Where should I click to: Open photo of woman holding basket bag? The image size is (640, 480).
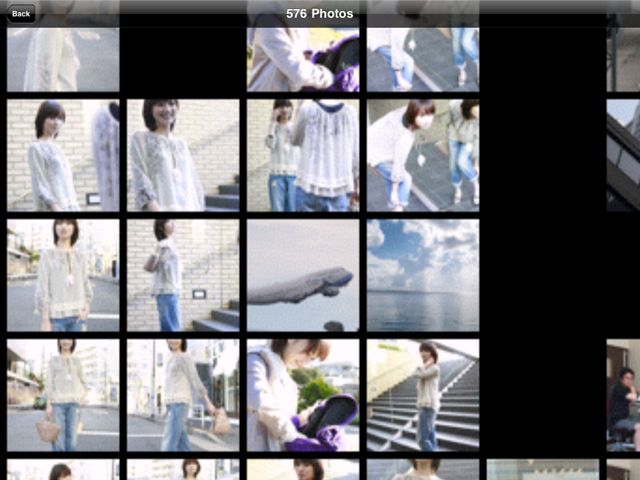[x=63, y=396]
